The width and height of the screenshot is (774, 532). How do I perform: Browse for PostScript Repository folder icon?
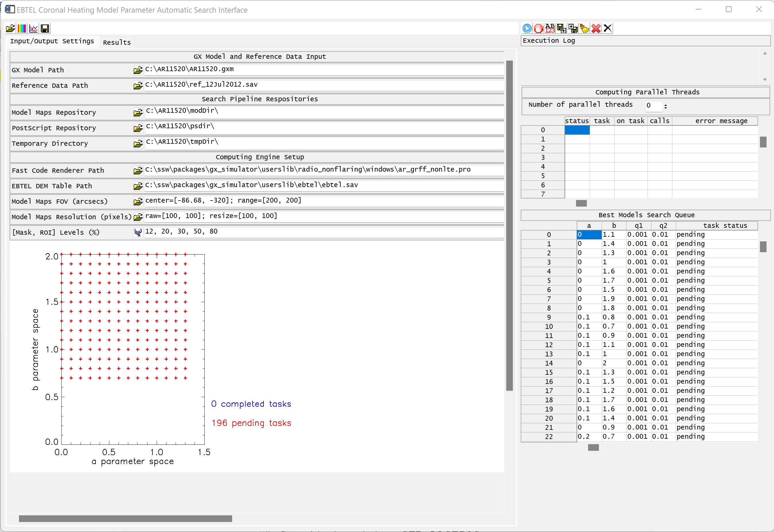coord(138,128)
